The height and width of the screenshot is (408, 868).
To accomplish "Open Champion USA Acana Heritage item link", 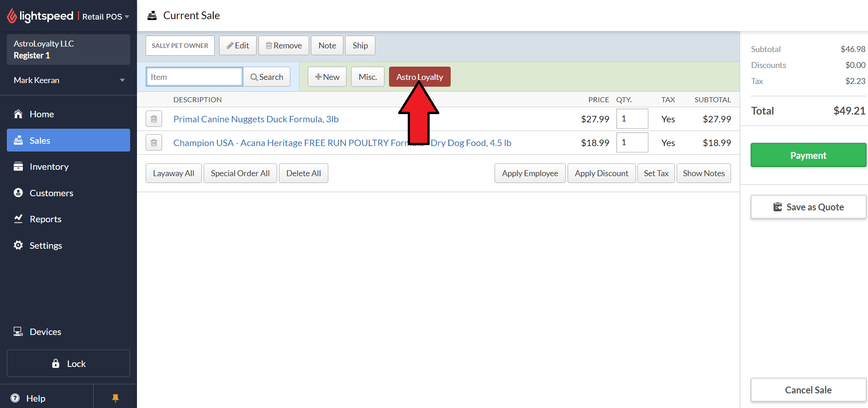I will pyautogui.click(x=342, y=143).
